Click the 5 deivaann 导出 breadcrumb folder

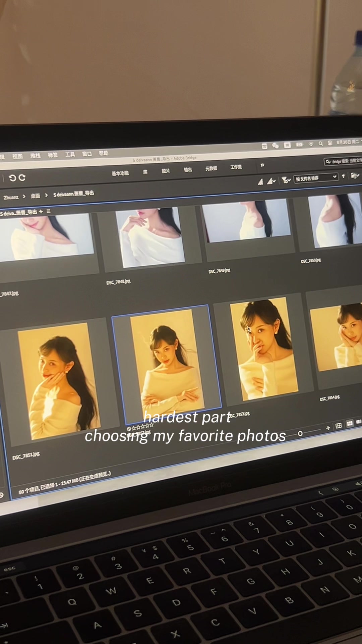coord(73,194)
